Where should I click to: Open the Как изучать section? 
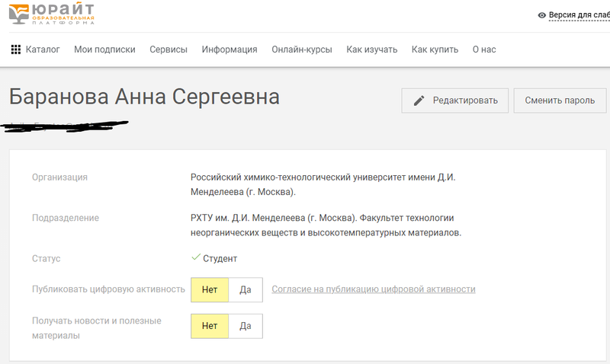[371, 49]
